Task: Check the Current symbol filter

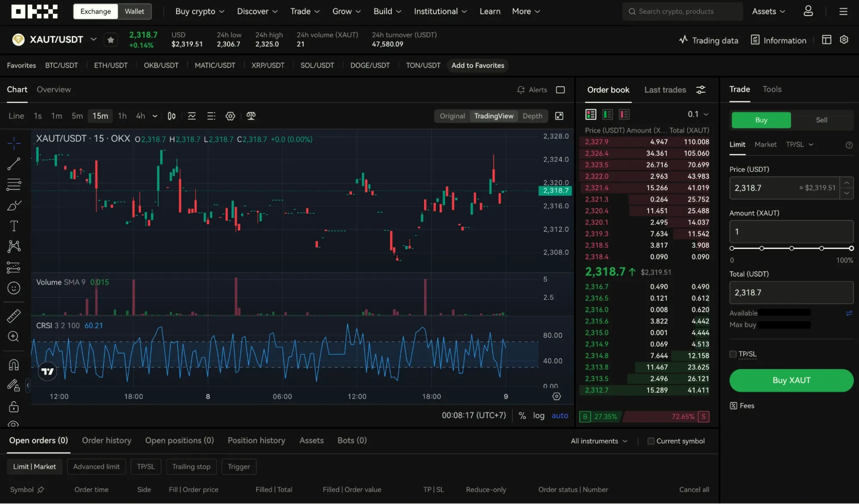Action: 651,441
